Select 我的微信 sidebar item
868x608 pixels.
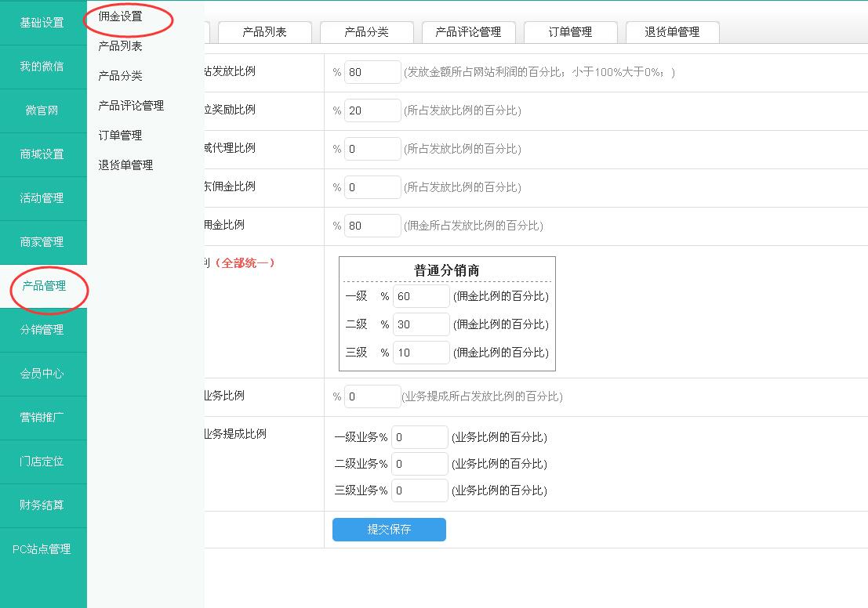pyautogui.click(x=42, y=67)
